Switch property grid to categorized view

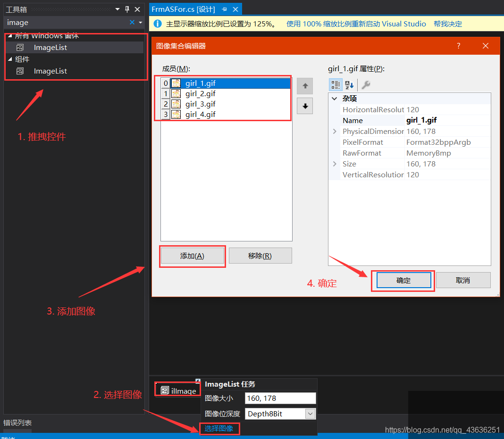[x=336, y=85]
